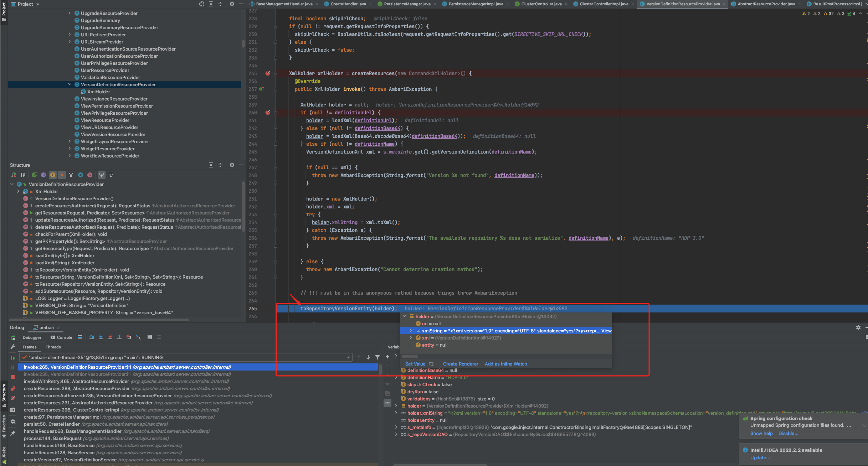The height and width of the screenshot is (466, 868).
Task: Click the Rerun ambari debug icon
Action: click(x=13, y=337)
